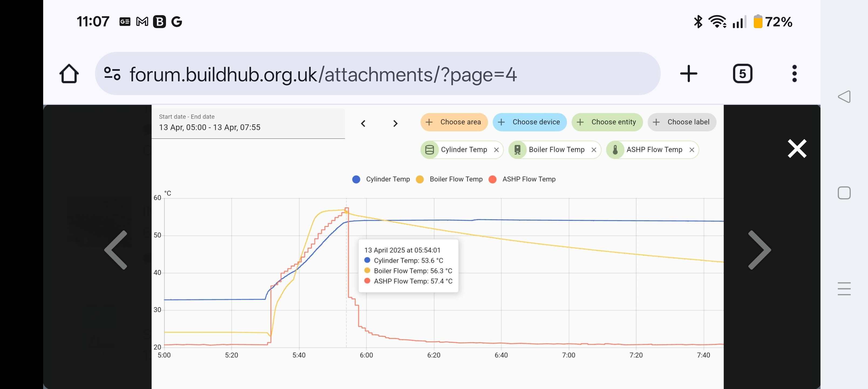Viewport: 868px width, 389px height.
Task: Click Choose entity button
Action: pyautogui.click(x=607, y=122)
